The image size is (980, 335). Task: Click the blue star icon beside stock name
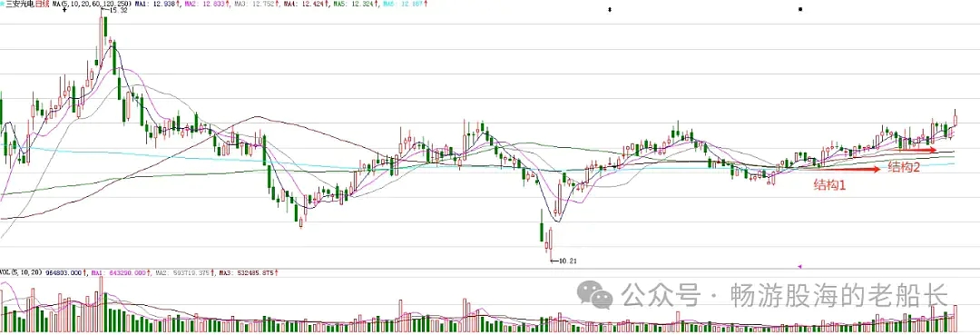click(x=3, y=4)
